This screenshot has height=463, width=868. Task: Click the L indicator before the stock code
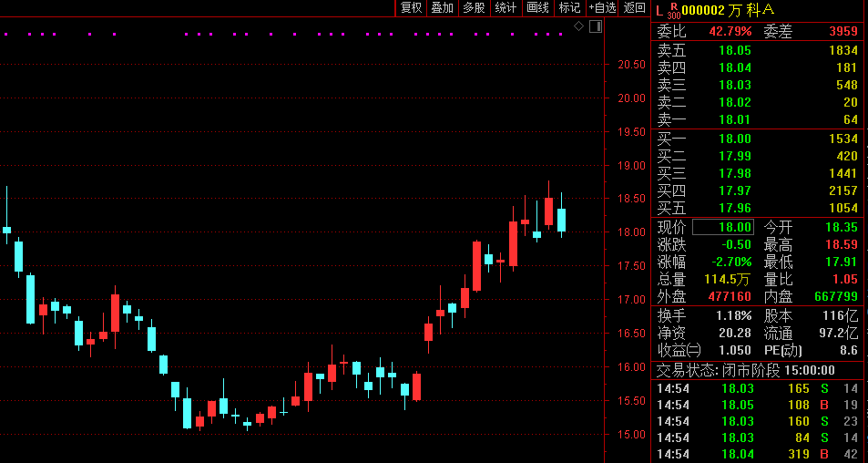[x=659, y=9]
